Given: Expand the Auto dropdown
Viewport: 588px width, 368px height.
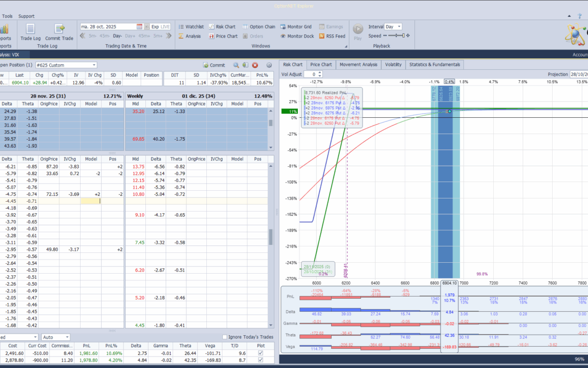Looking at the screenshot, I should [56, 337].
